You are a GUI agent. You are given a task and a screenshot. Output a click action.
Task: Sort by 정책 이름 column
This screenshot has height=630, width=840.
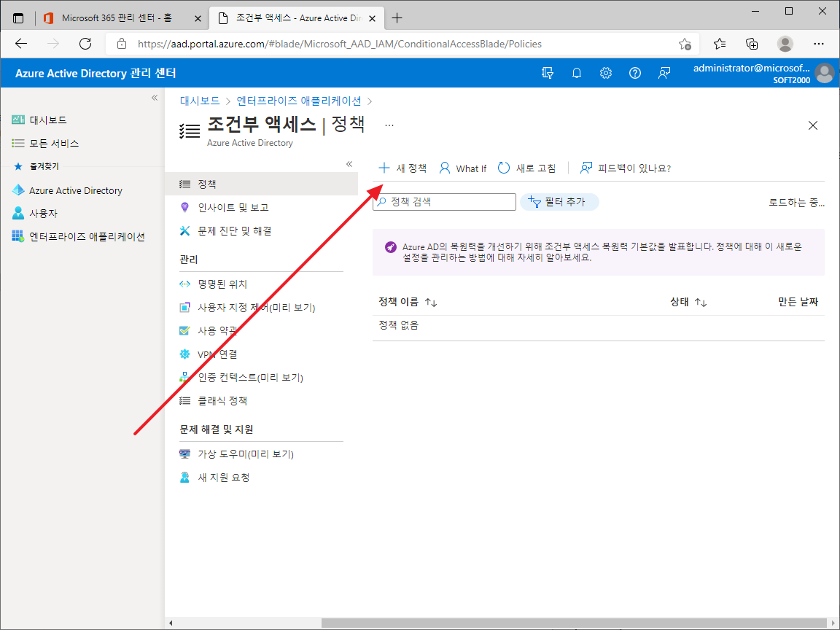point(408,302)
